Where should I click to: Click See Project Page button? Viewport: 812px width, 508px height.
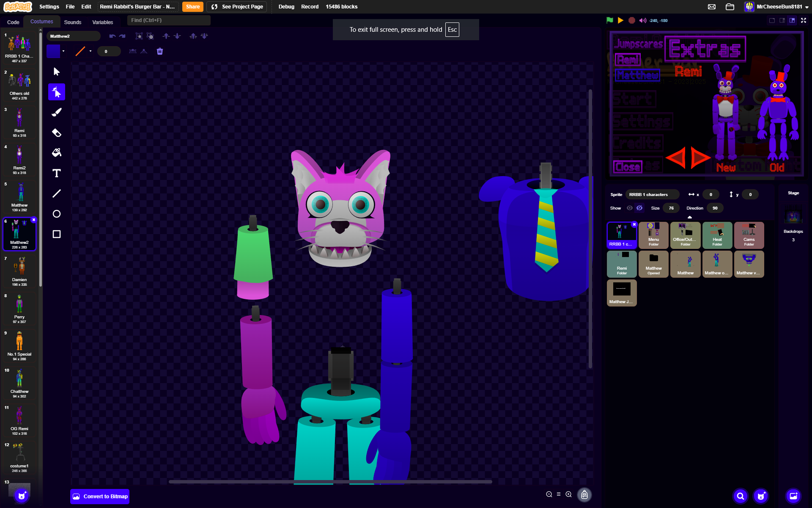(x=237, y=7)
